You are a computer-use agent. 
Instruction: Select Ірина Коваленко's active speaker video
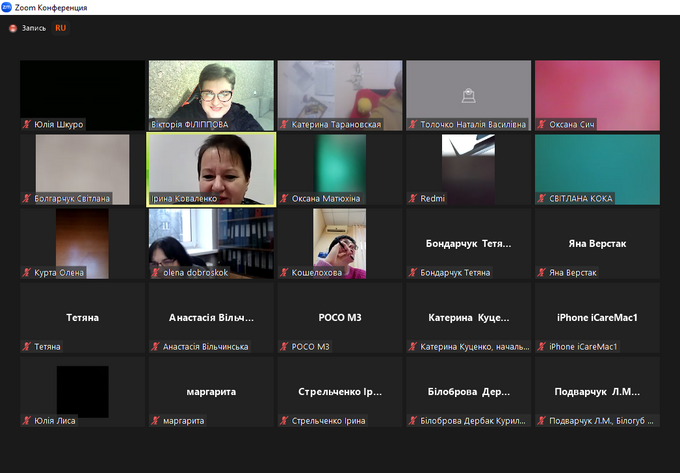click(x=211, y=168)
